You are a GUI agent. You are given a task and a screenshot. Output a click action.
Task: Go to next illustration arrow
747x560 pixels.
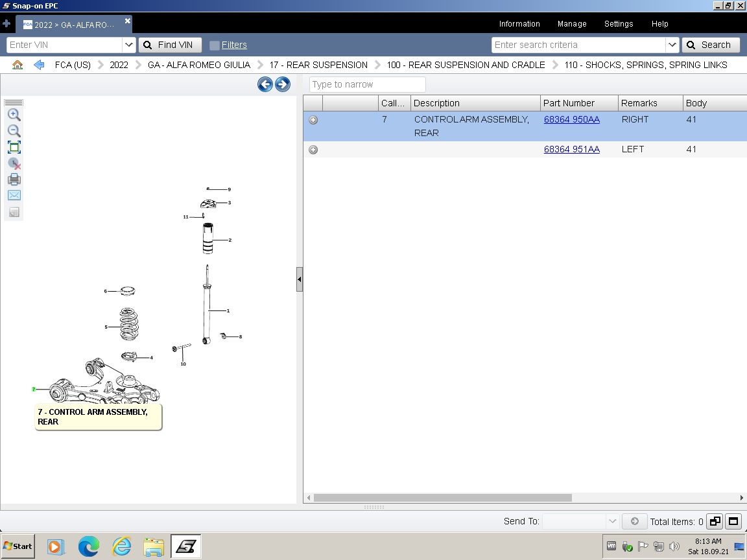pyautogui.click(x=283, y=84)
